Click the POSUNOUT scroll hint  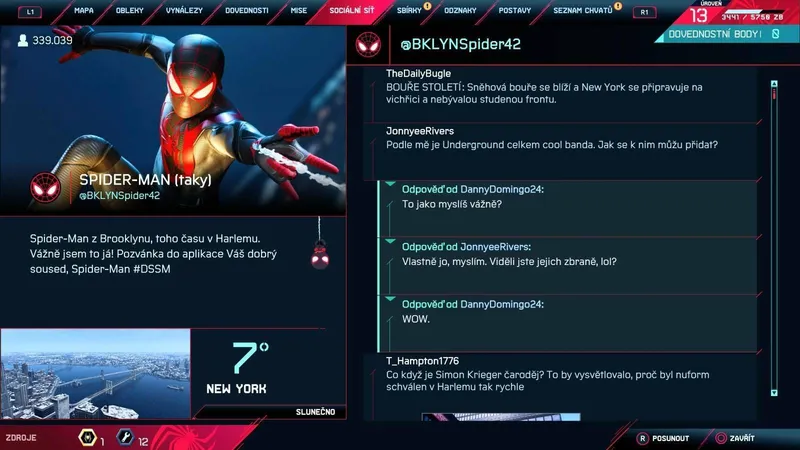click(670, 438)
